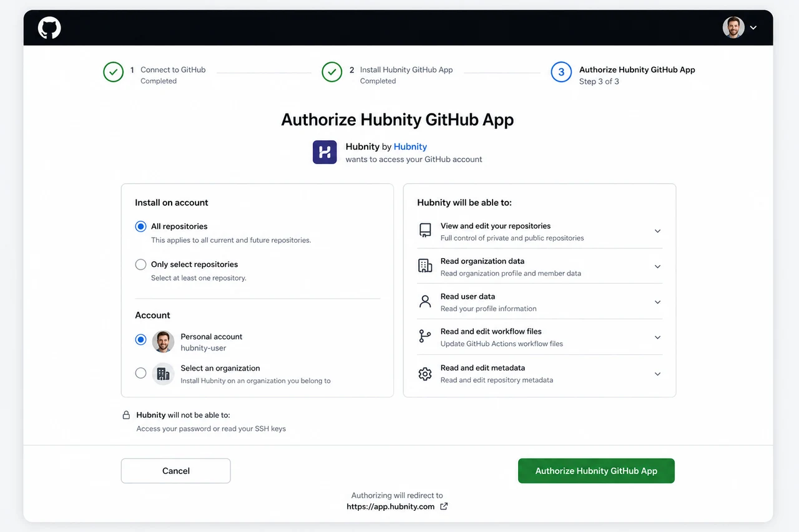Click the 'Personal account' label text
This screenshot has width=799, height=532.
pos(212,337)
